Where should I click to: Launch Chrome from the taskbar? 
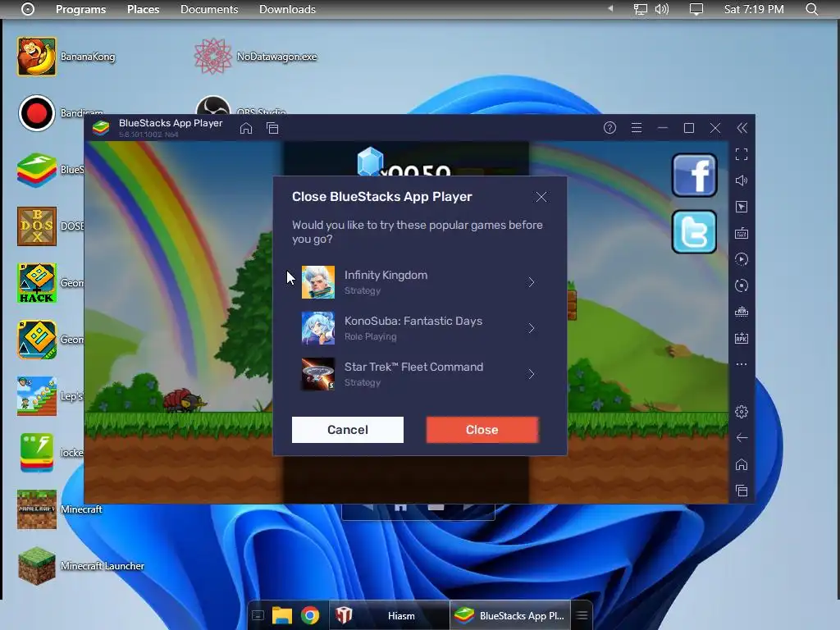click(x=309, y=615)
